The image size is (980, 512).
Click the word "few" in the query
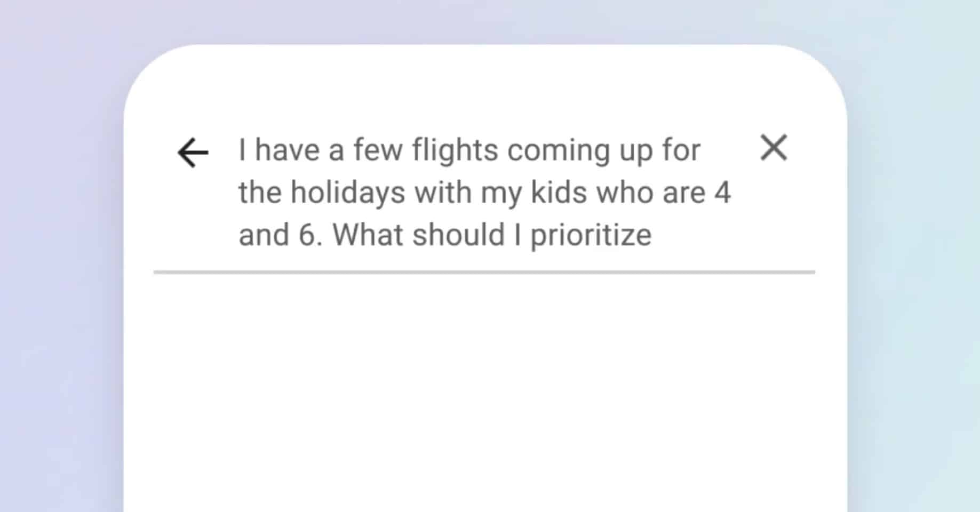(378, 150)
